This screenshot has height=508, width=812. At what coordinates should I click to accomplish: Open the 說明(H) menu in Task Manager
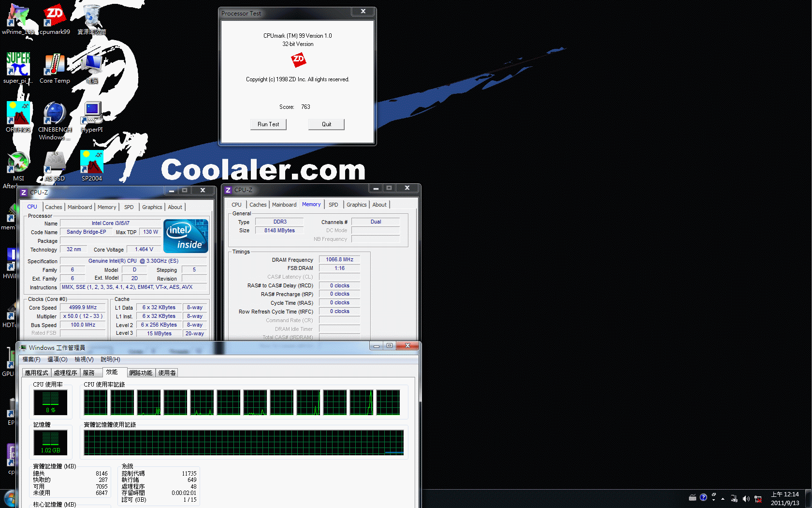point(111,359)
